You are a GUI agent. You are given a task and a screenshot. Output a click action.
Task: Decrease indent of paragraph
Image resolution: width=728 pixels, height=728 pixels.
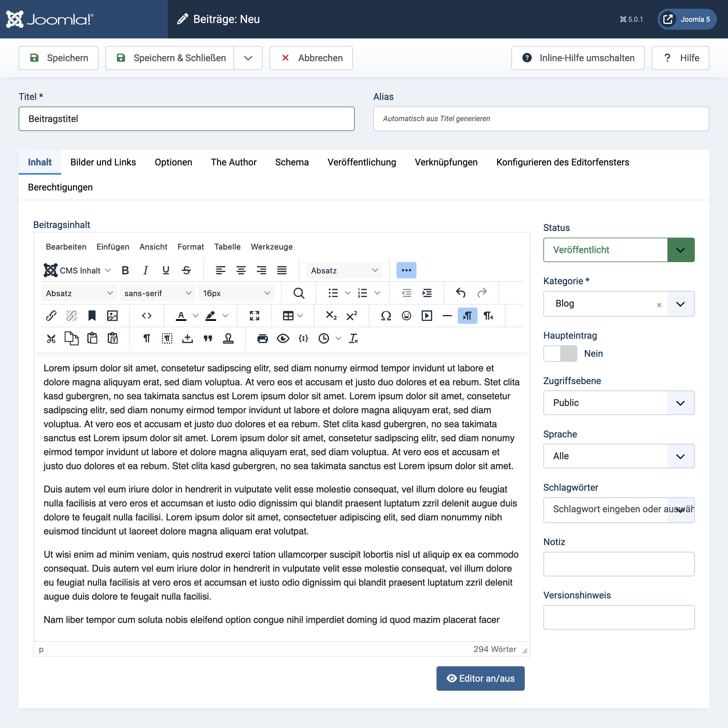click(406, 293)
